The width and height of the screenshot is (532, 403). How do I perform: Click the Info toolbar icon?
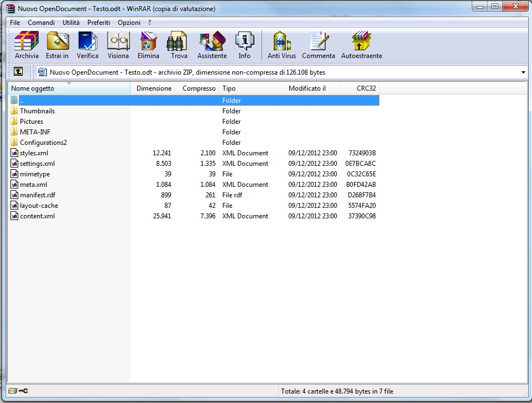tap(244, 41)
